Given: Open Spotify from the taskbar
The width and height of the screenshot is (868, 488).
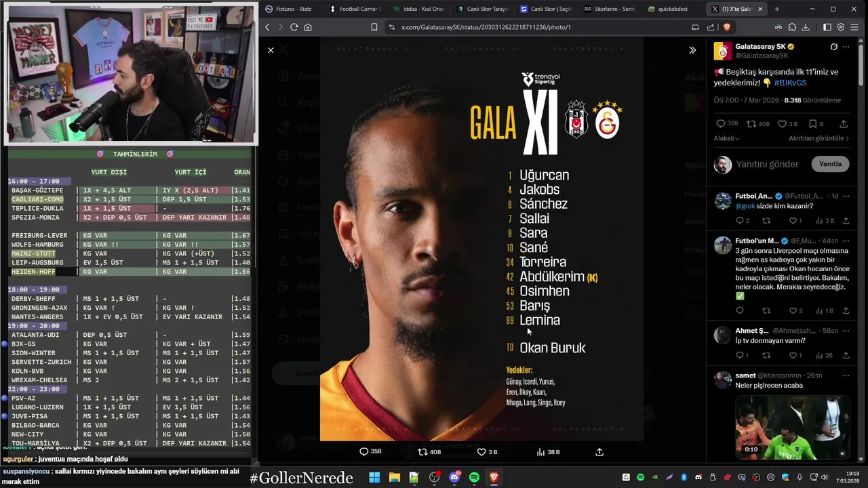Looking at the screenshot, I should pos(474,477).
